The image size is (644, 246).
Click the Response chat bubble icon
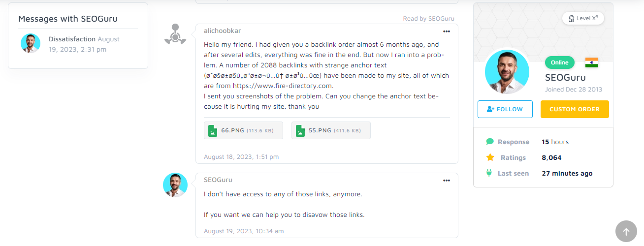pos(490,142)
